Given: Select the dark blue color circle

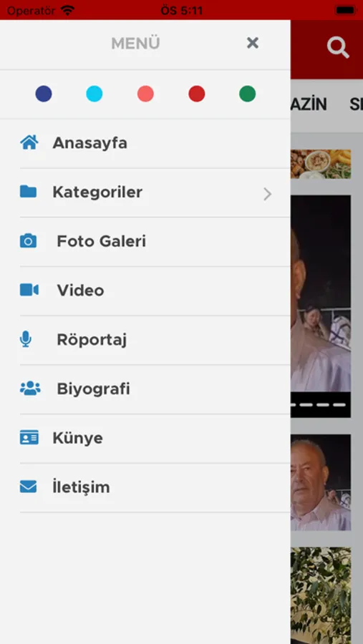Looking at the screenshot, I should click(44, 94).
